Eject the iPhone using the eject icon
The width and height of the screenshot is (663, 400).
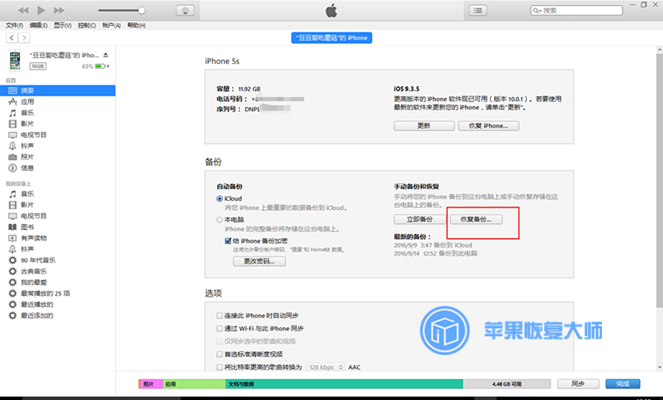pos(106,55)
